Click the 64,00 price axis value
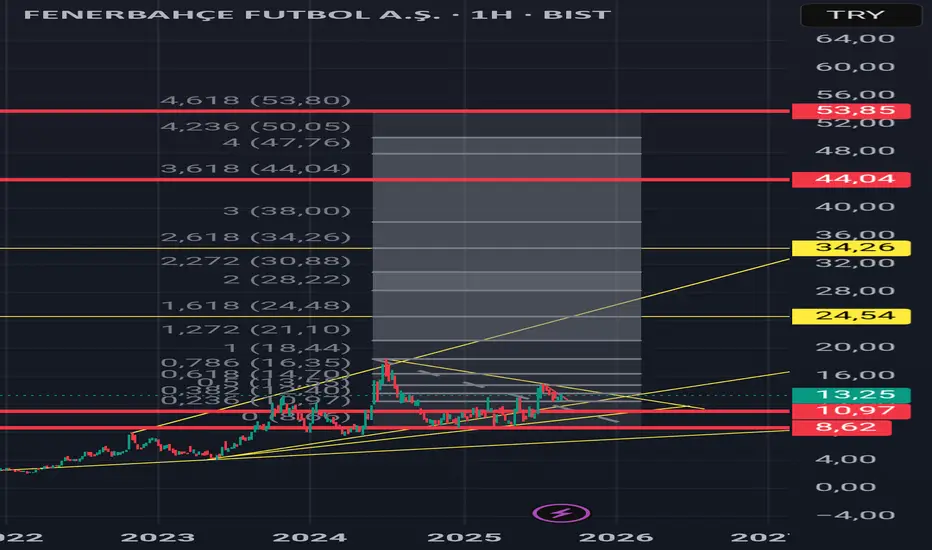Screen dimensions: 932x550 pyautogui.click(x=855, y=39)
